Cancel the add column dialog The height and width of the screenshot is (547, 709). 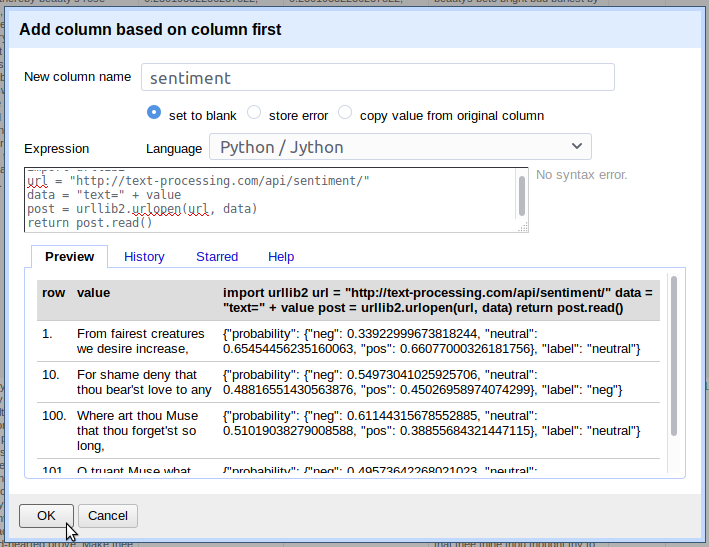pyautogui.click(x=108, y=516)
